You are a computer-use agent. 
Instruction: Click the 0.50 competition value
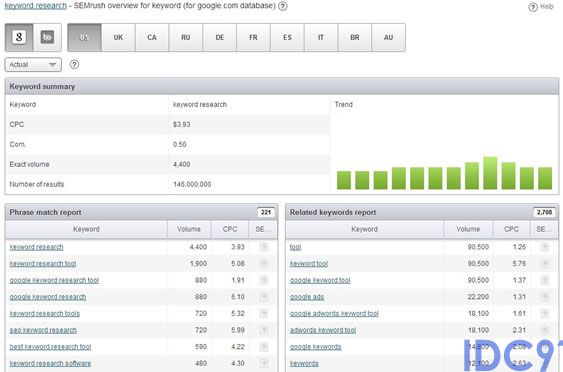coord(180,144)
